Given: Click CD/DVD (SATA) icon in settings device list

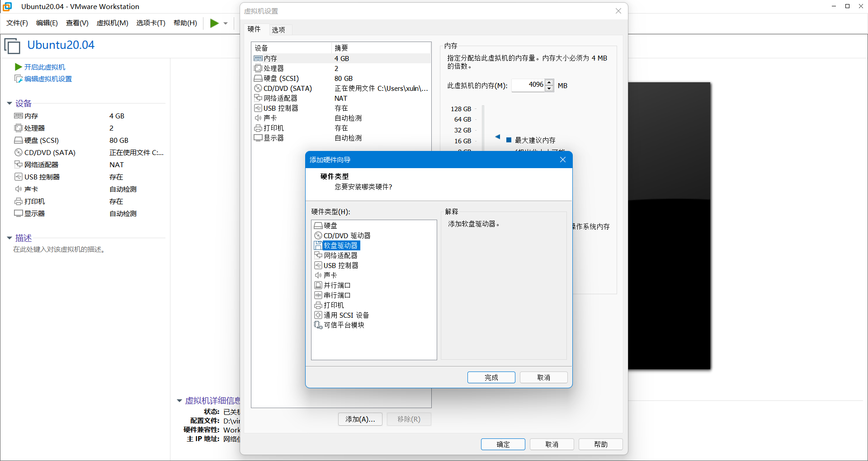Looking at the screenshot, I should pyautogui.click(x=258, y=88).
